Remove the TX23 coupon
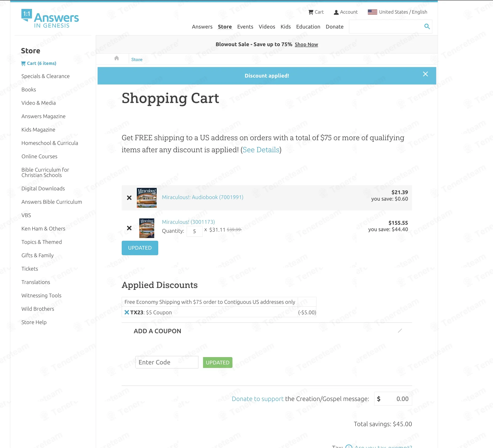 [127, 312]
